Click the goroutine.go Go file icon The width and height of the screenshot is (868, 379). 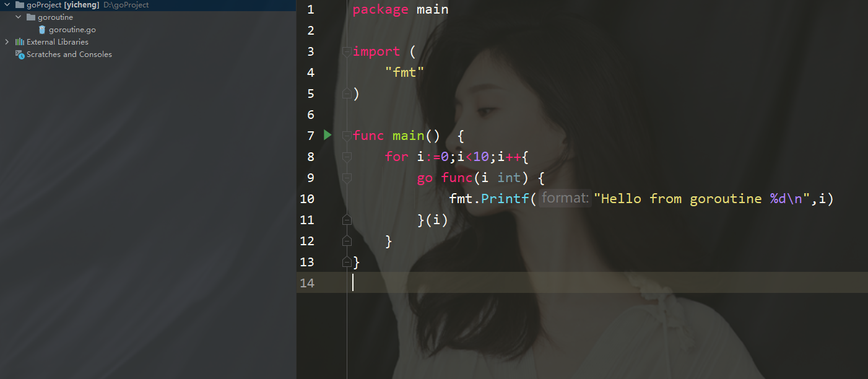click(42, 30)
